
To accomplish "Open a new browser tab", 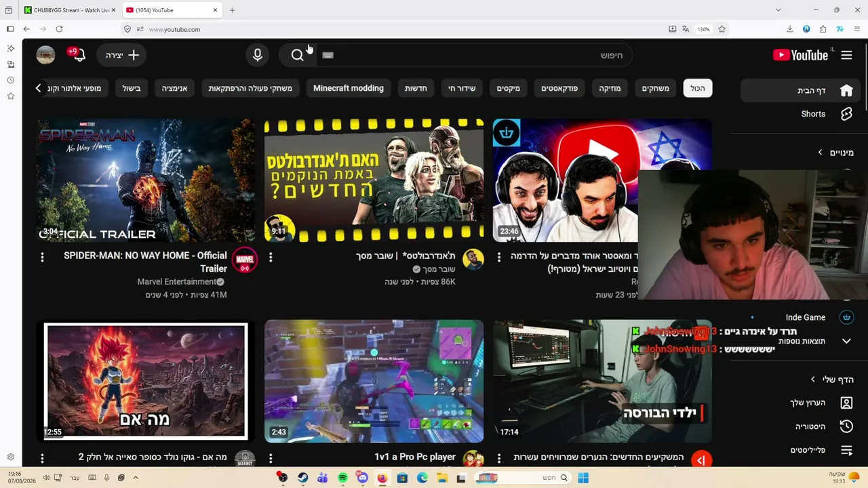I will pyautogui.click(x=232, y=10).
